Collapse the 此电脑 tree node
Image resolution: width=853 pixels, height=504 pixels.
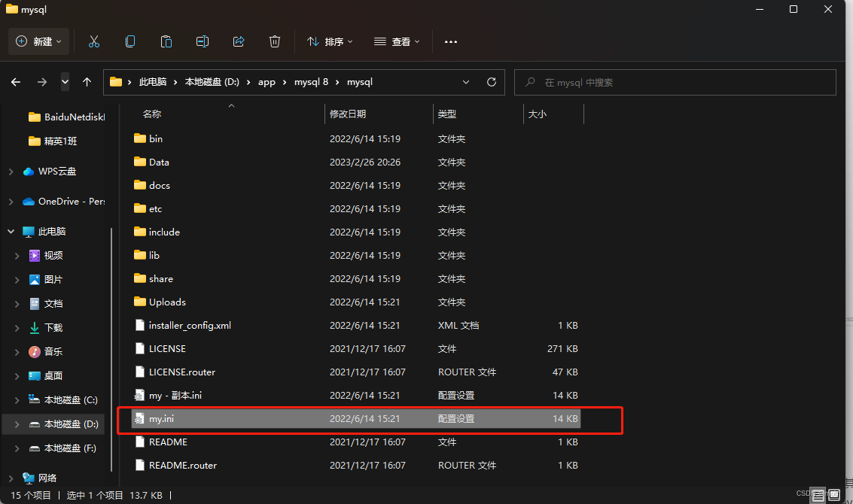pyautogui.click(x=11, y=232)
